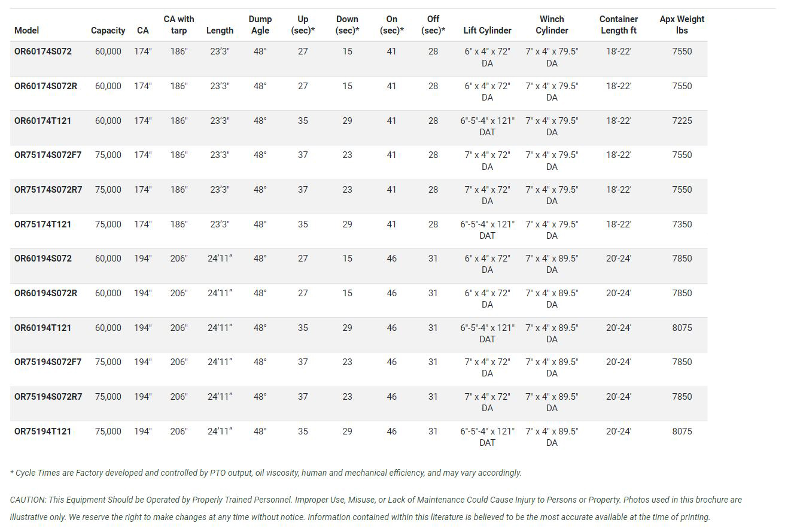Click the "Dump Agle" column header
Screen dimensions: 794x532
click(260, 25)
